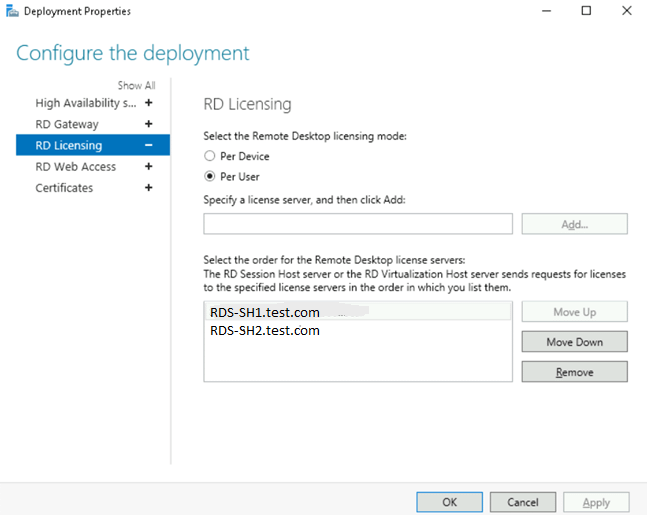The image size is (647, 515).
Task: Expand the RD Web Access plus icon
Action: (149, 167)
